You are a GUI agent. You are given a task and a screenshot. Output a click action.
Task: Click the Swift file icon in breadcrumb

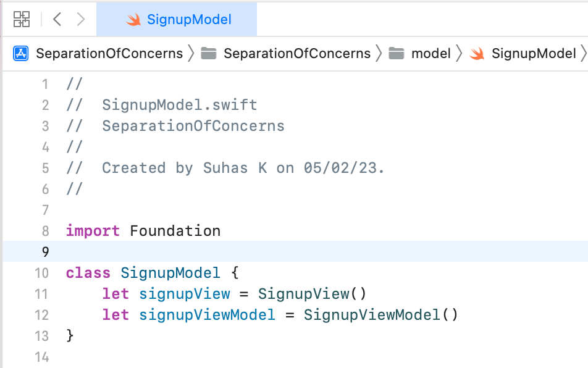coord(477,54)
